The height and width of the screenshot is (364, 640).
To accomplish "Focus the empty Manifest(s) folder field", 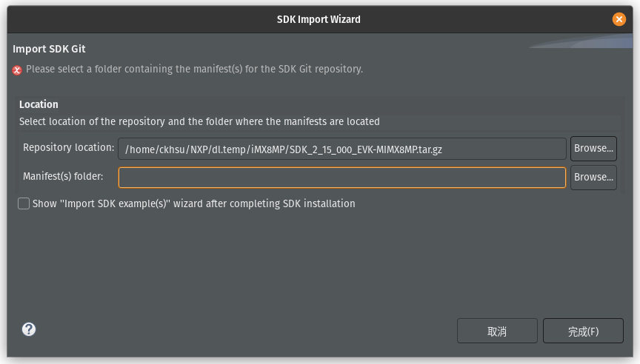I will point(341,178).
